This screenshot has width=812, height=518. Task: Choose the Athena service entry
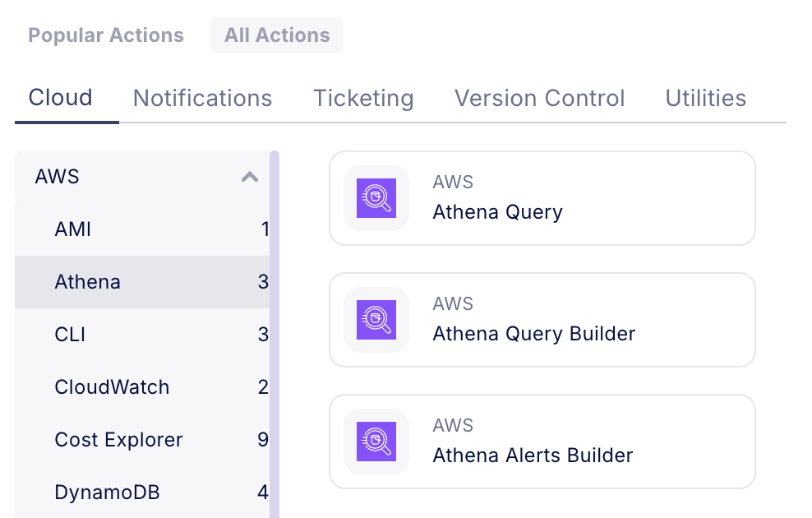point(88,282)
